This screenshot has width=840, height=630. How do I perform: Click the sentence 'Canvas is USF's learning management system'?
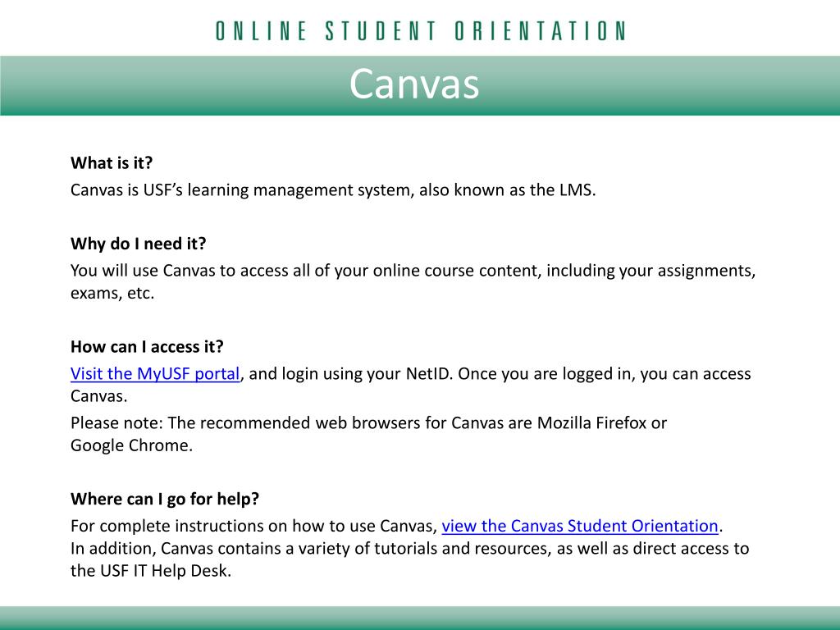pyautogui.click(x=242, y=189)
